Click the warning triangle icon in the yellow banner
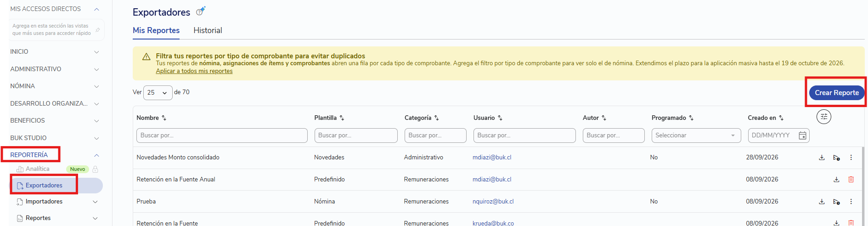 click(146, 56)
